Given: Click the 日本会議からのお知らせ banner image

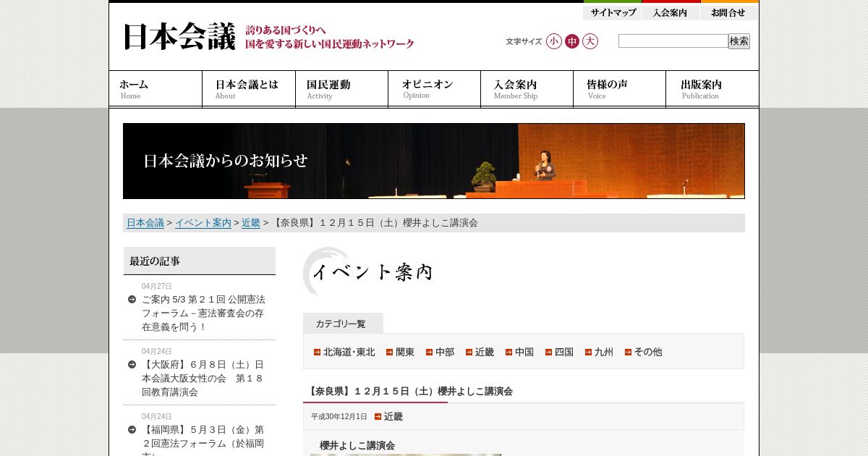Looking at the screenshot, I should click(434, 161).
